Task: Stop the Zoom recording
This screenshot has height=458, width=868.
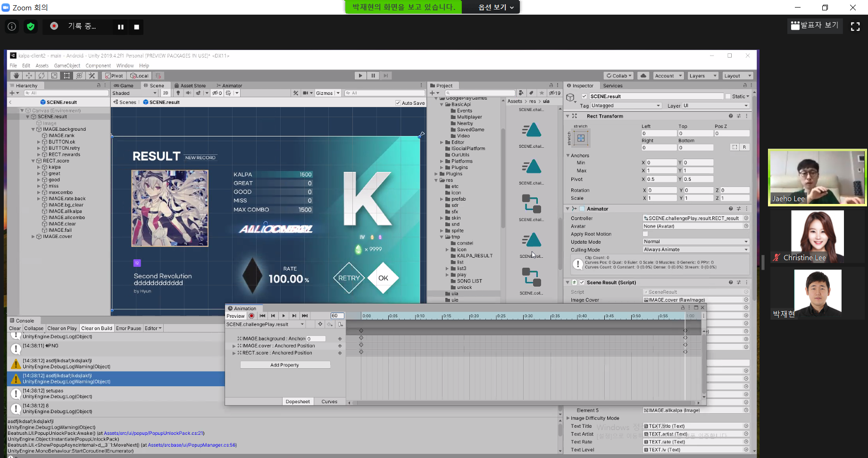Action: click(136, 27)
